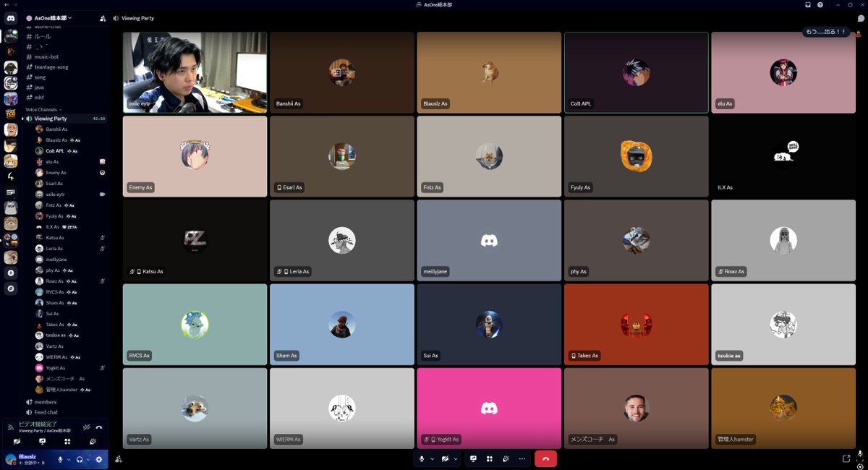Focus the Yogklt As pink tile
The width and height of the screenshot is (868, 470).
(489, 409)
